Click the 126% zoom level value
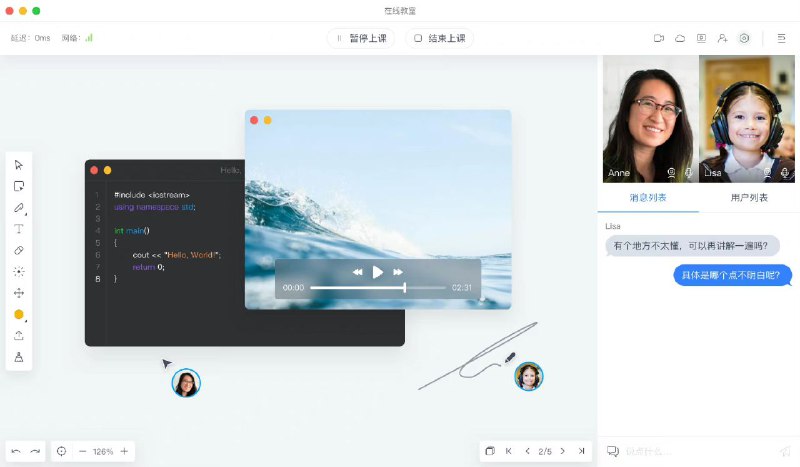Image resolution: width=800 pixels, height=467 pixels. coord(103,452)
